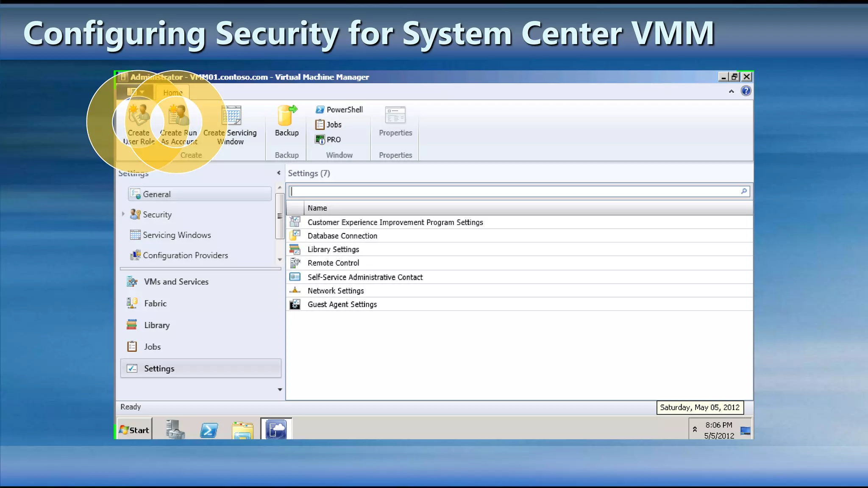Select the Library Settings row
Image resolution: width=868 pixels, height=488 pixels.
[520, 249]
